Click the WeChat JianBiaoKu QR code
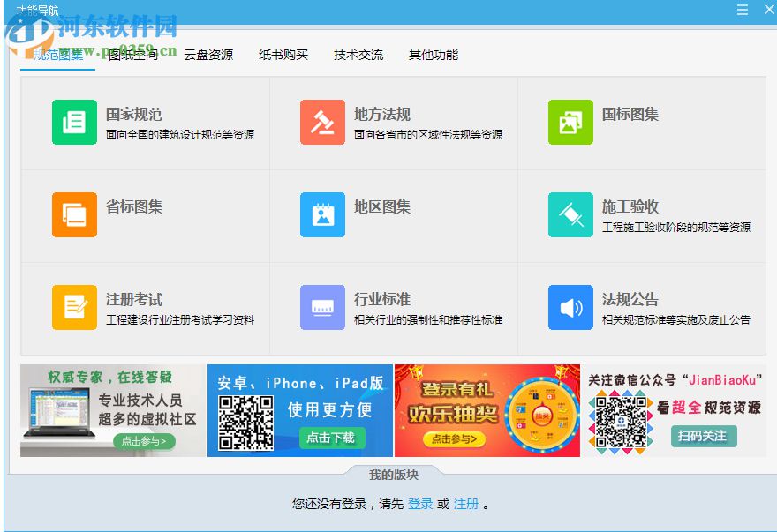Image resolution: width=777 pixels, height=532 pixels. point(621,423)
